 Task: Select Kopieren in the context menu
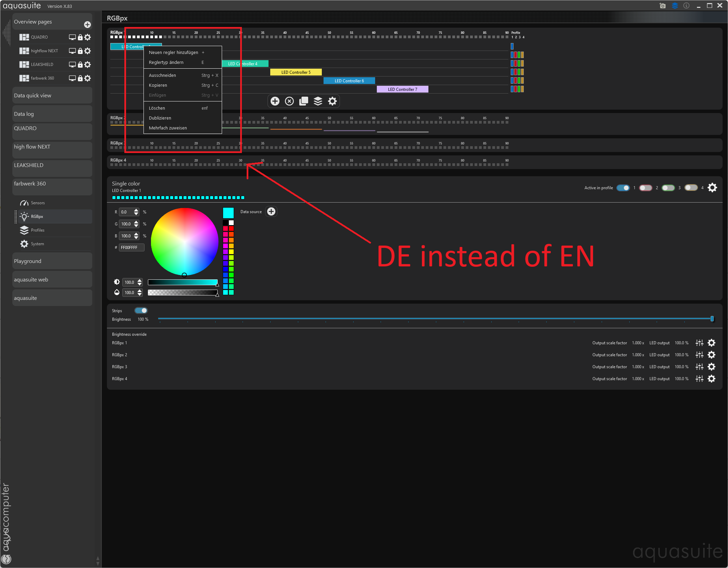tap(158, 85)
